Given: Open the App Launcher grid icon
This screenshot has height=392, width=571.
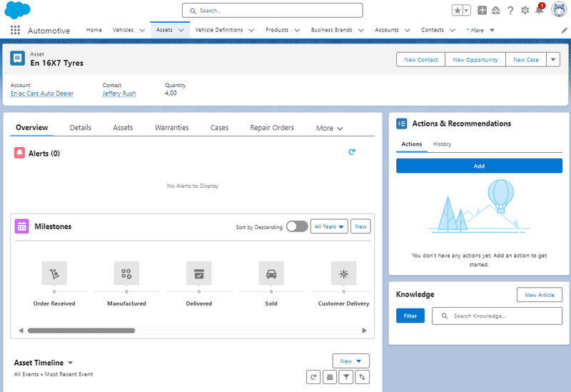Looking at the screenshot, I should [15, 30].
